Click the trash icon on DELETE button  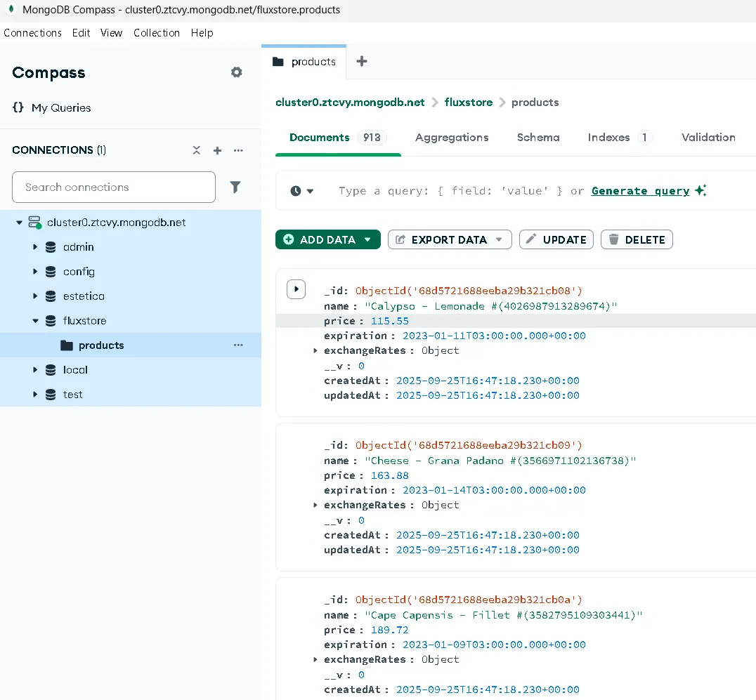[x=613, y=239]
